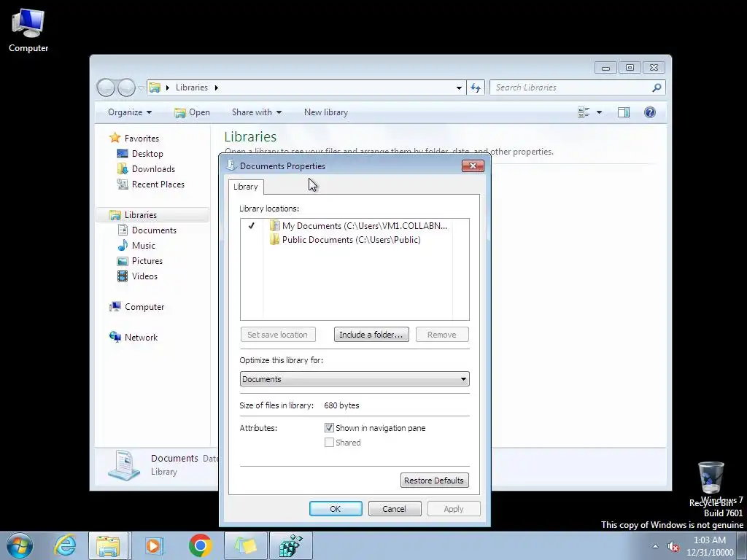The height and width of the screenshot is (560, 747).
Task: Click the Libraries breadcrumb arrow
Action: (x=216, y=87)
